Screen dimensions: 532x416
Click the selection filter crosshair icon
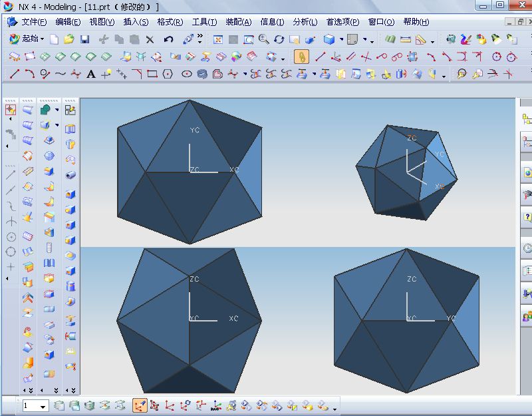pos(11,109)
